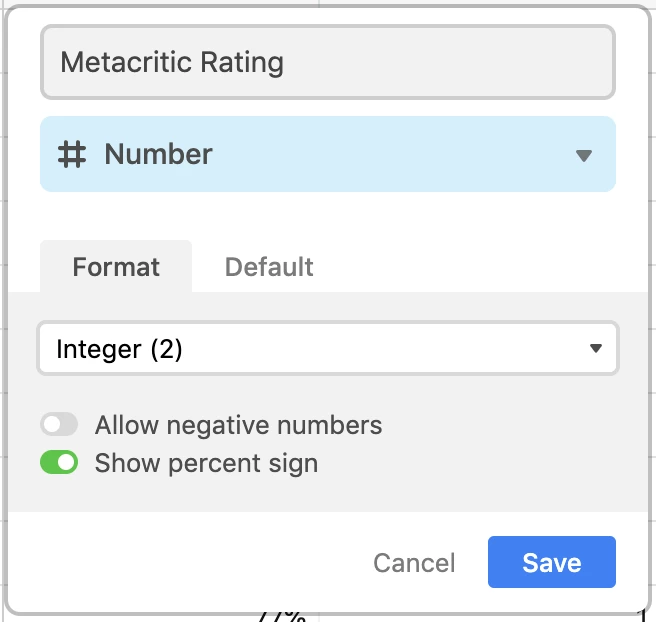This screenshot has height=622, width=656.
Task: Click the 77% cell behind the dialog
Action: 282,618
